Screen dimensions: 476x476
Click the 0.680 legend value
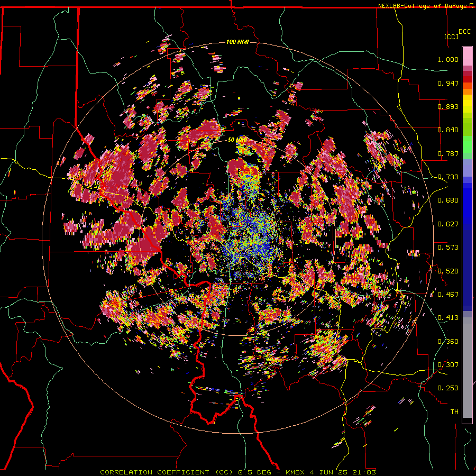pyautogui.click(x=448, y=200)
